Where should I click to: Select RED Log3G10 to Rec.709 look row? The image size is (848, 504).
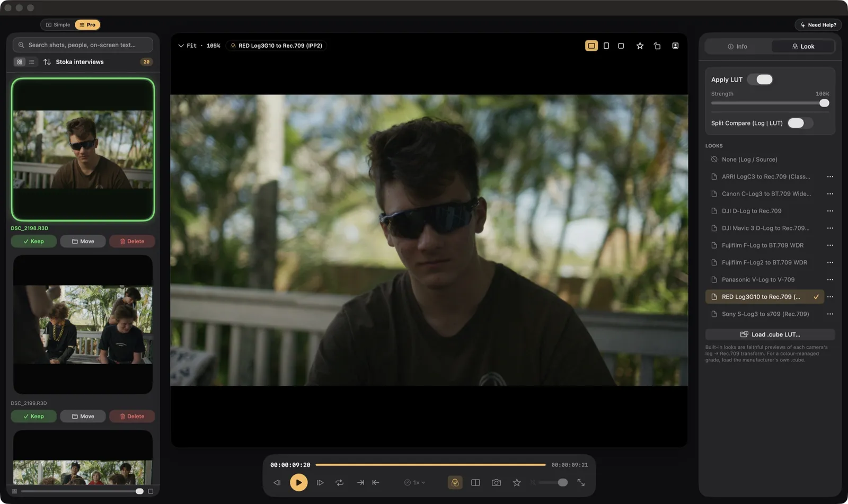764,297
